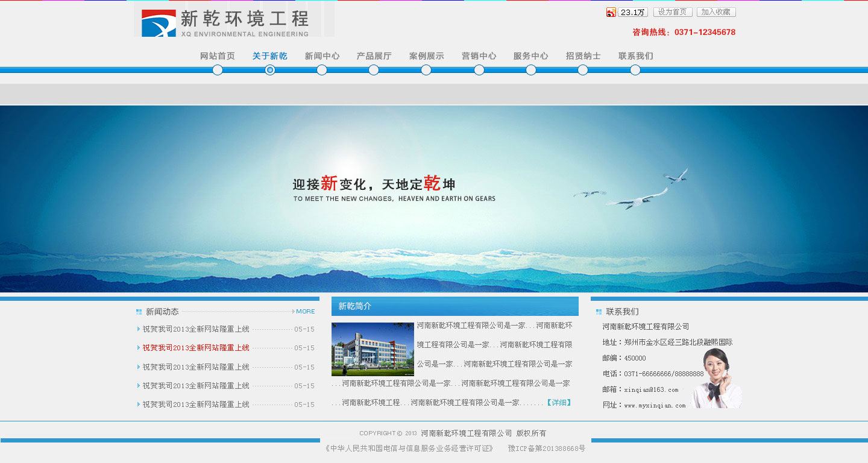Go to 服务中心 in the navigation
Image resolution: width=868 pixels, height=463 pixels.
531,56
